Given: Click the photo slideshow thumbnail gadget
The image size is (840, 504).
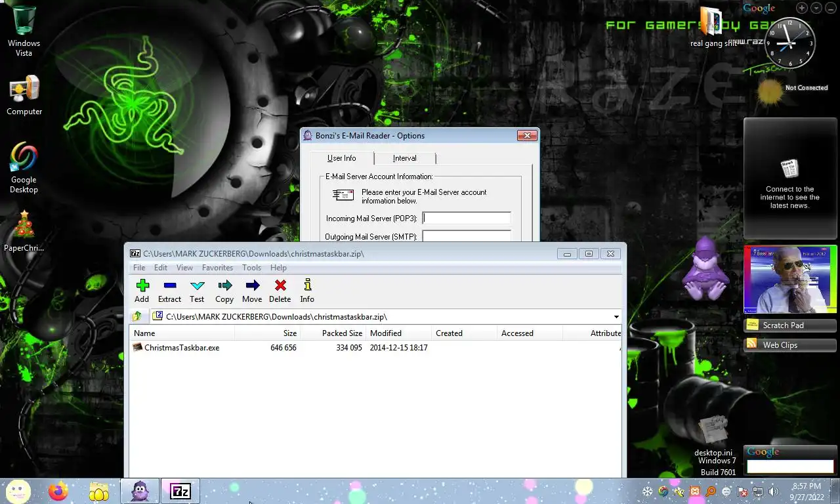Looking at the screenshot, I should (790, 280).
